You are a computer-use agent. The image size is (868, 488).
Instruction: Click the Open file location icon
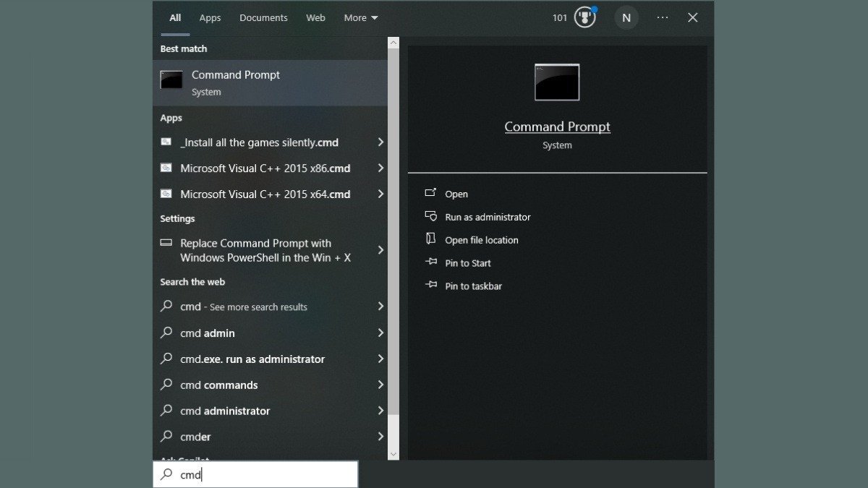[430, 239]
